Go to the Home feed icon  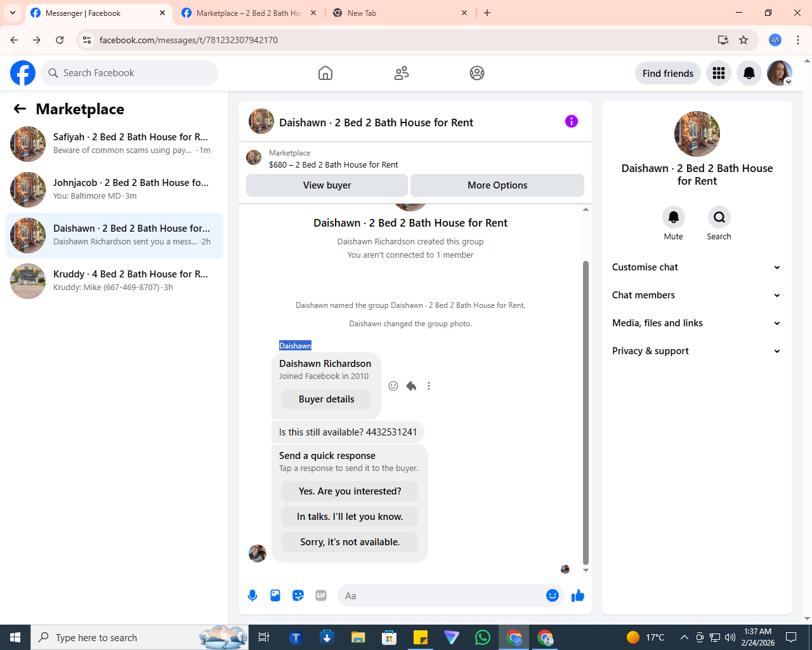(x=325, y=73)
